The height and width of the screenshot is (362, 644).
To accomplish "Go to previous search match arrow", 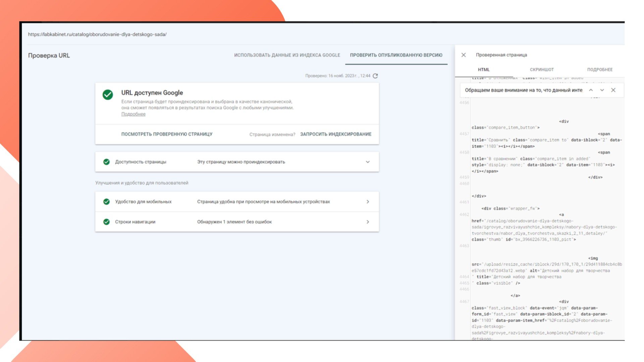I will tap(591, 90).
